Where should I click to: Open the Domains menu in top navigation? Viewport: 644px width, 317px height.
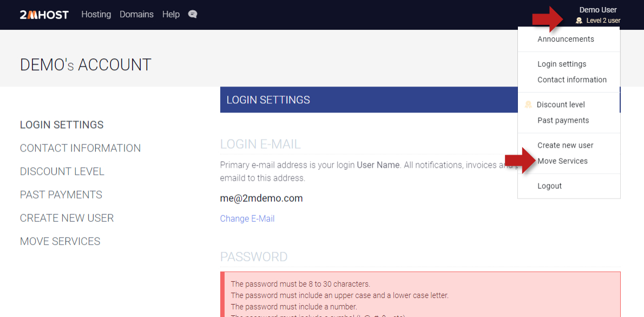(x=136, y=15)
